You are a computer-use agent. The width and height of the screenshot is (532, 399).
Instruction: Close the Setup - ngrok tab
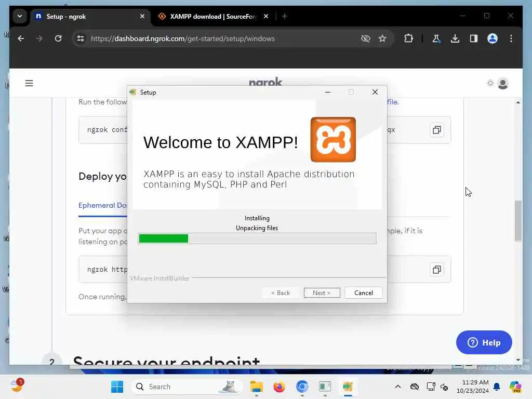(142, 16)
